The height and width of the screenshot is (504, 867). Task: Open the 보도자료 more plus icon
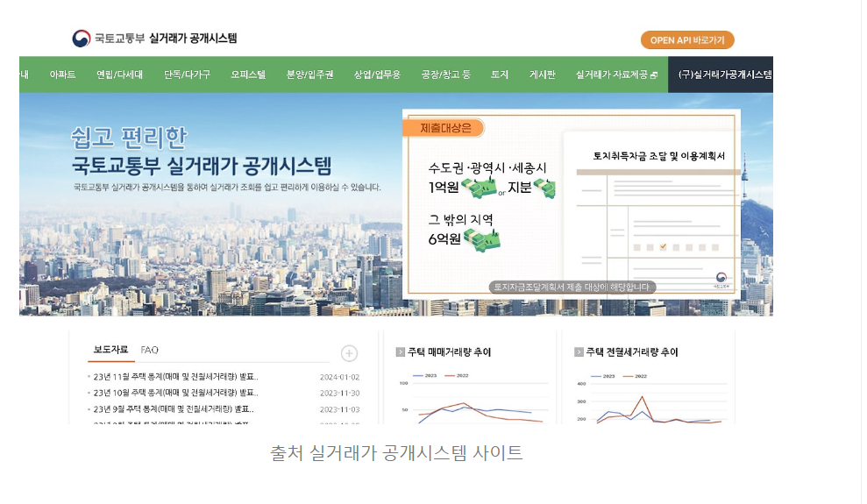pyautogui.click(x=349, y=353)
